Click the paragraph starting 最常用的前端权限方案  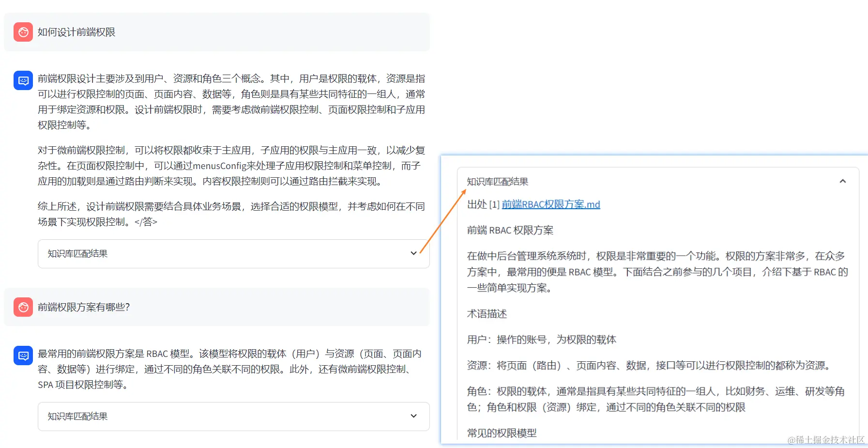click(x=230, y=369)
